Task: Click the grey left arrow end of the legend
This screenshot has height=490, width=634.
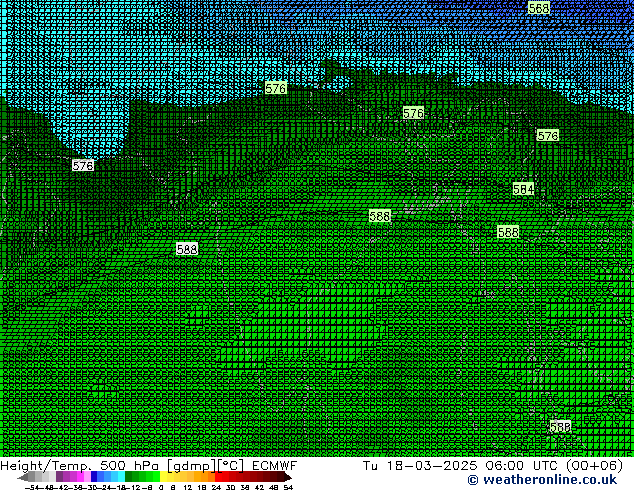Action: point(23,476)
